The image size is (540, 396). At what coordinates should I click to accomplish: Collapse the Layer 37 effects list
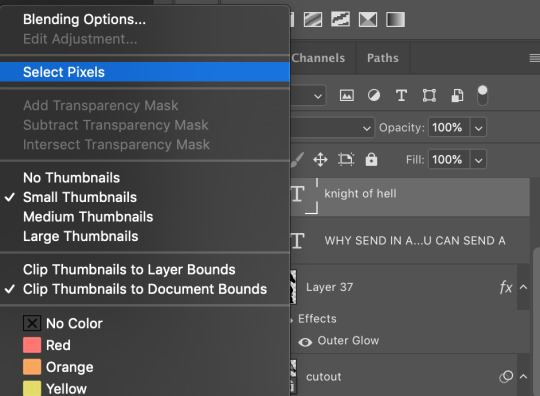pyautogui.click(x=523, y=287)
